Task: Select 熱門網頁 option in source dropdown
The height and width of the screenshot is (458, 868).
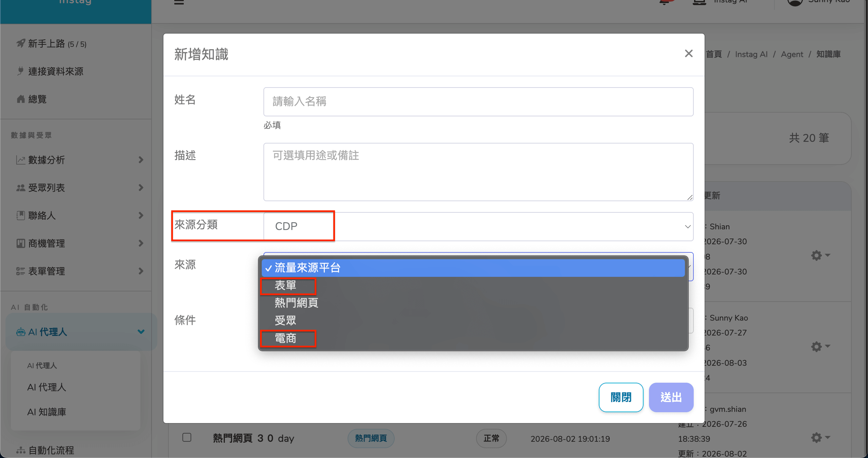Action: tap(473, 303)
